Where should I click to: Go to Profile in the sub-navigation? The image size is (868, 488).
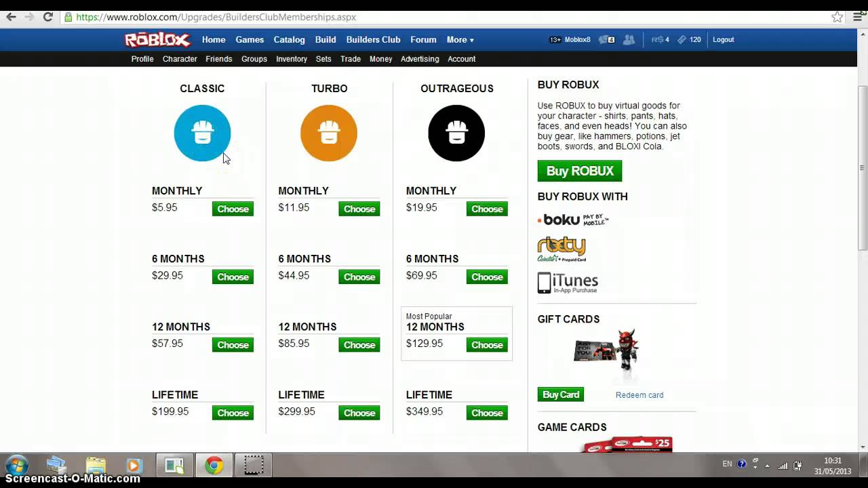point(142,59)
